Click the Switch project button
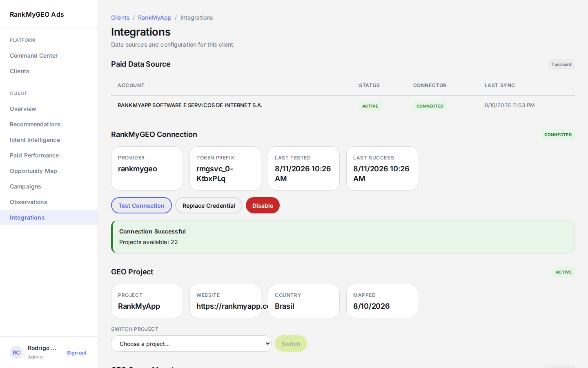588x368 pixels. (x=291, y=343)
